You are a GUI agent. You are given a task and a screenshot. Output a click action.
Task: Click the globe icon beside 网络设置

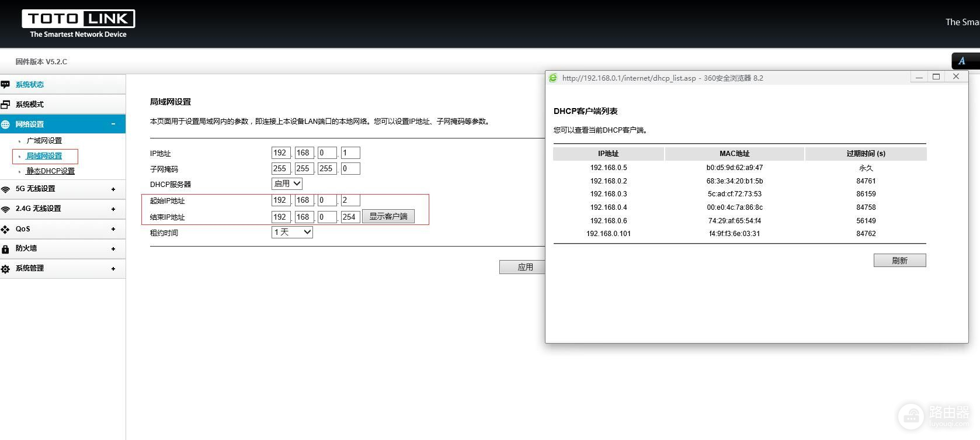tap(5, 124)
